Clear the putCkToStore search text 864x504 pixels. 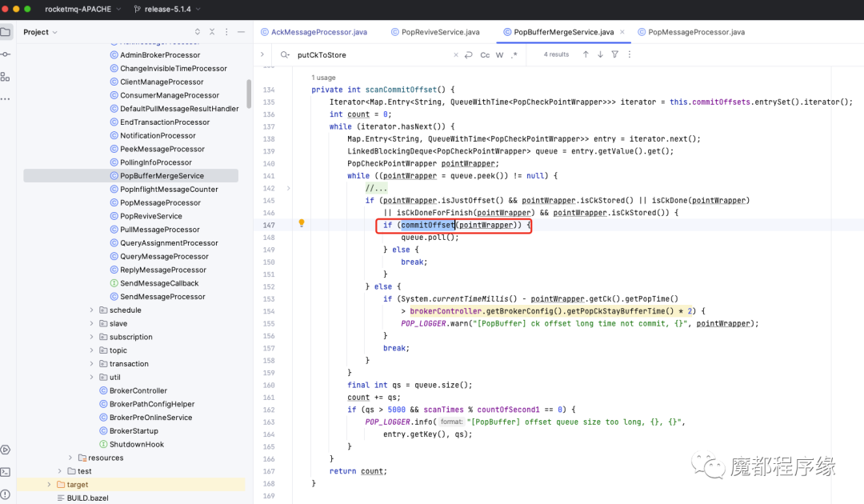456,54
